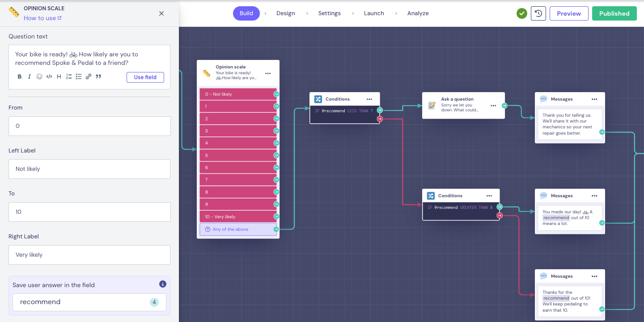The image size is (644, 322).
Task: Open options menu of LESS THAN 7 Conditions block
Action: (369, 99)
